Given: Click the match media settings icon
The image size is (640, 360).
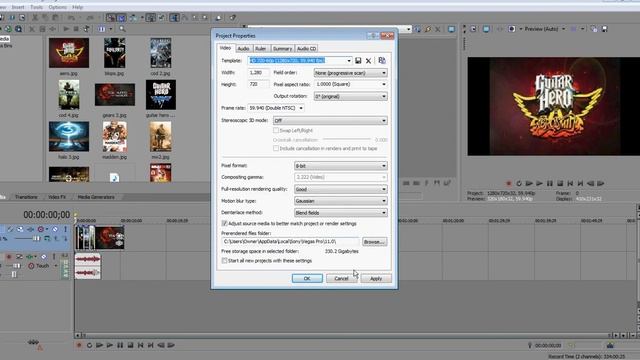Looking at the screenshot, I should [x=382, y=60].
